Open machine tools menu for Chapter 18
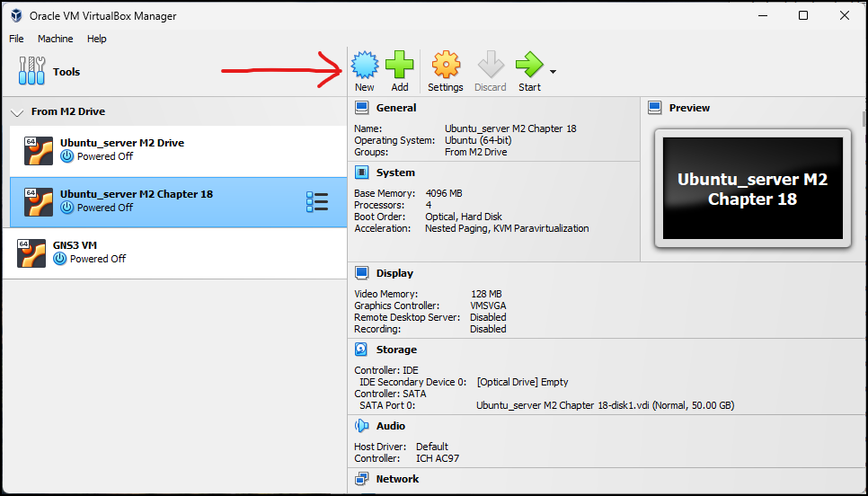 [317, 202]
